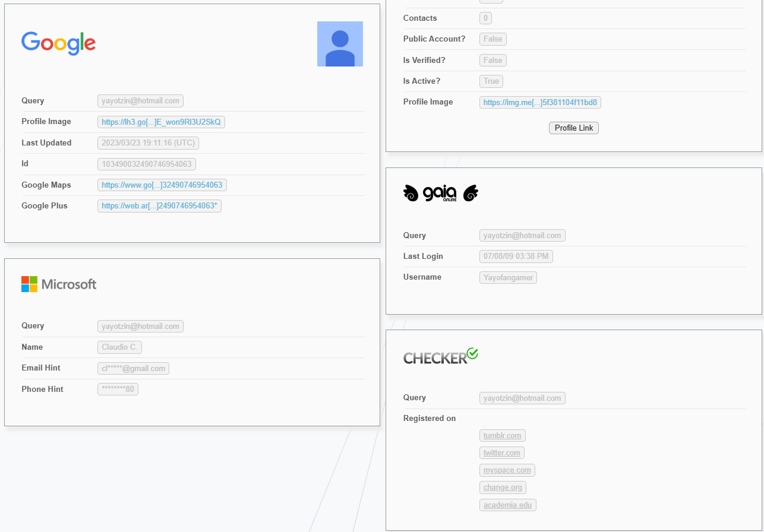
Task: Select the Microsoft Query email value
Action: coord(140,327)
